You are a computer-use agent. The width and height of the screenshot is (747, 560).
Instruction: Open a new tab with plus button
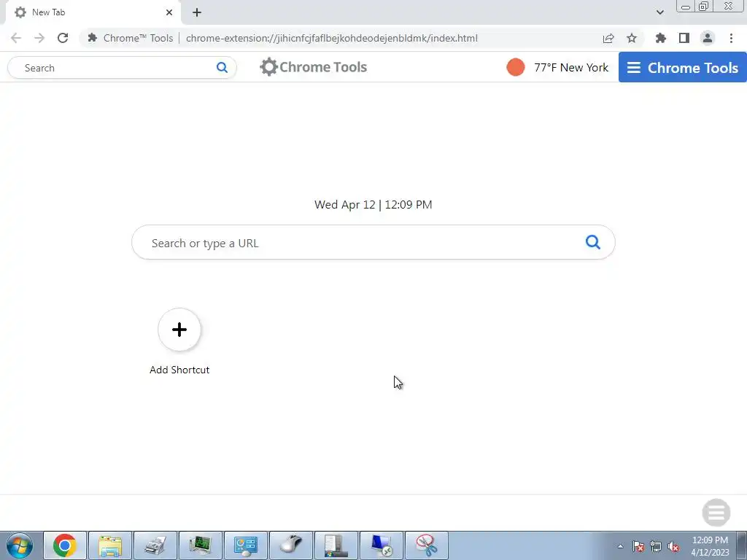[197, 12]
